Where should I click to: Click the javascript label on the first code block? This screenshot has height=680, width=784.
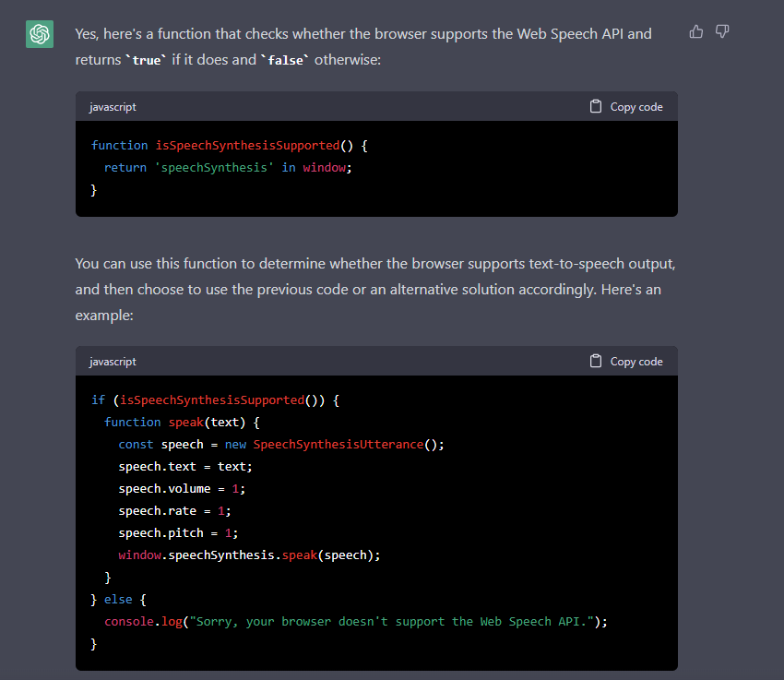[113, 107]
